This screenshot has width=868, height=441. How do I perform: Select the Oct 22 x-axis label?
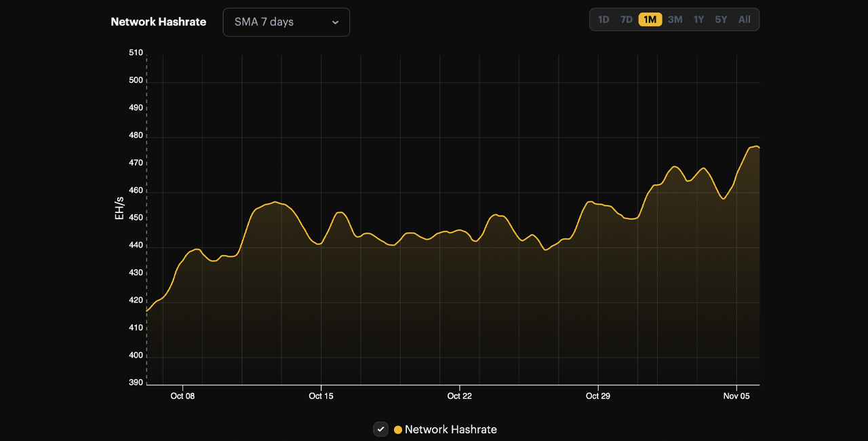[459, 396]
